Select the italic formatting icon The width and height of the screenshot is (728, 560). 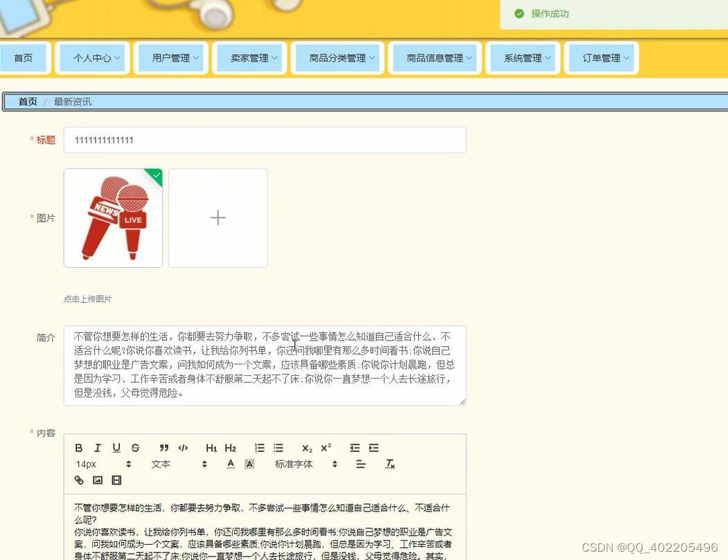(98, 448)
